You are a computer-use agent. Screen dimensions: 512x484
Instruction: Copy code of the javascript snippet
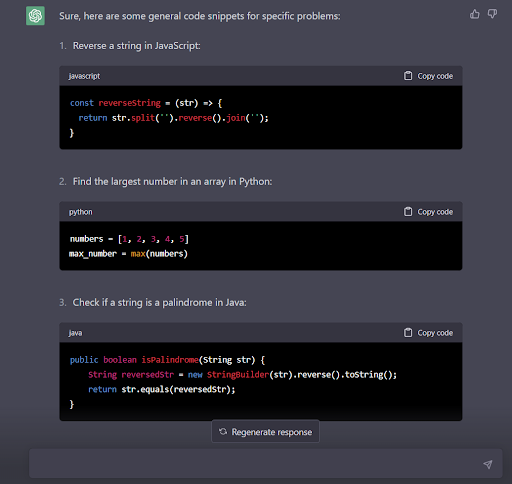click(x=428, y=76)
